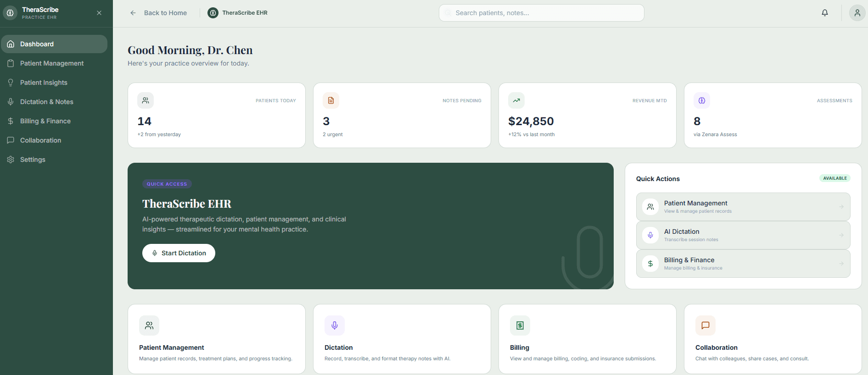Click the Revenue MTD trend icon
Image resolution: width=868 pixels, height=375 pixels.
pyautogui.click(x=516, y=100)
